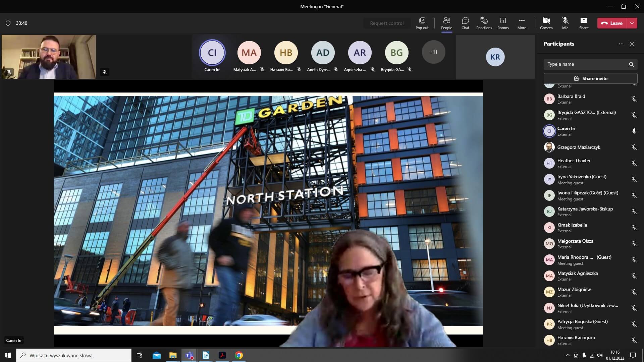
Task: Open the notification center icon
Action: 633,355
